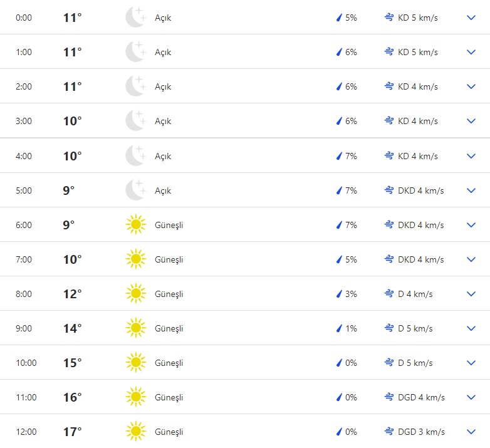The width and height of the screenshot is (490, 448).
Task: Click the DKD 4 km/s wind text at 6:00
Action: click(420, 225)
